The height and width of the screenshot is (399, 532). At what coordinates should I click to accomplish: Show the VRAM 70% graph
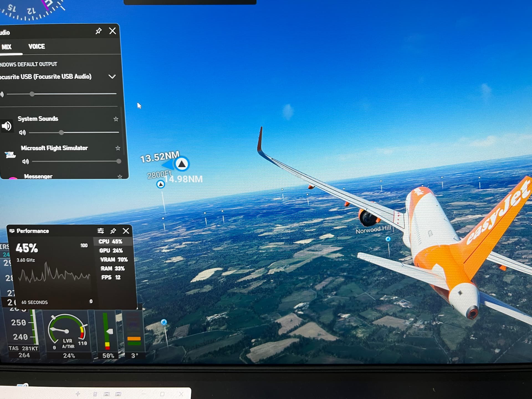click(114, 260)
